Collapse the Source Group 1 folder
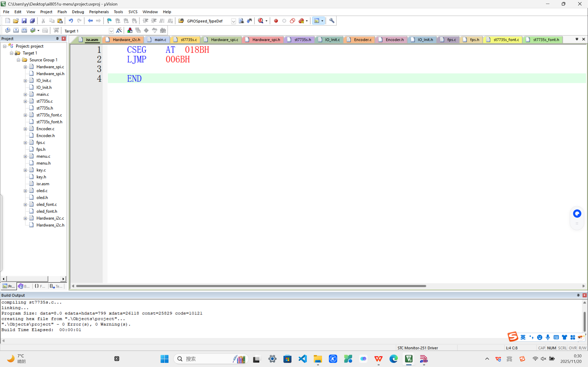Viewport: 588px width, 367px height. click(x=18, y=60)
